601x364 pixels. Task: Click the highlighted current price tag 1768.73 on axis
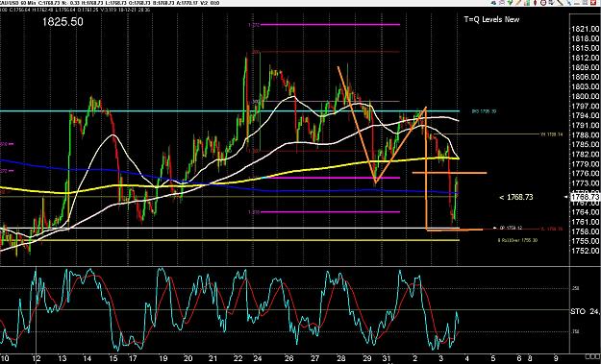[x=586, y=197]
